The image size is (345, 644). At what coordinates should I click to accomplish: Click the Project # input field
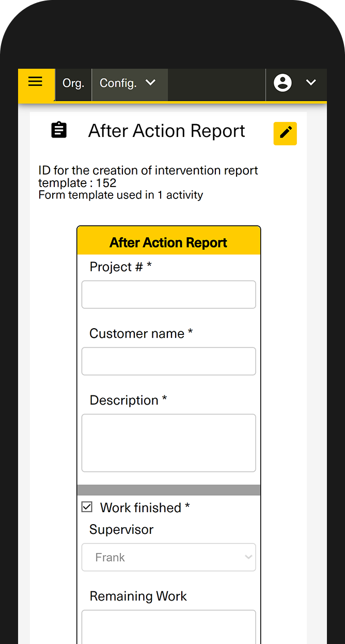(168, 295)
